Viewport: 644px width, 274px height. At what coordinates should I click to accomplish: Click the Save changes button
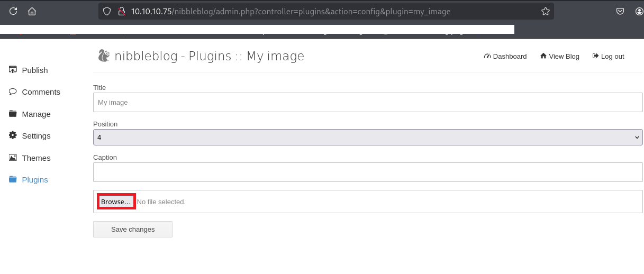[x=133, y=230]
